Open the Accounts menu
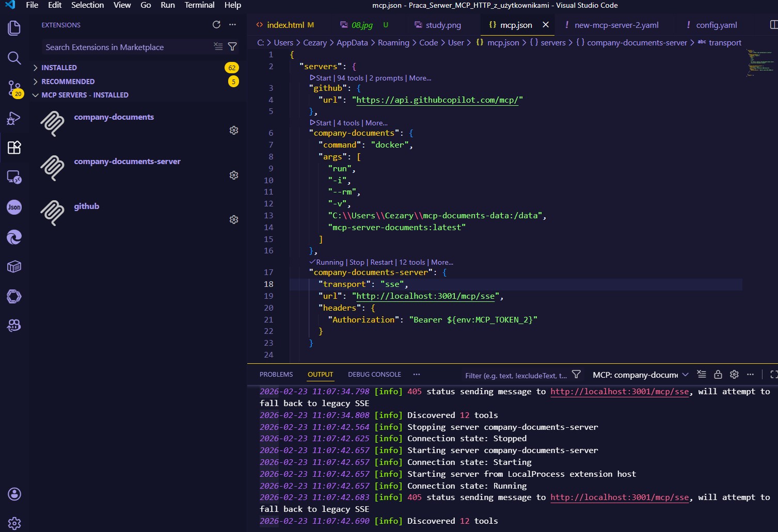 coord(14,494)
